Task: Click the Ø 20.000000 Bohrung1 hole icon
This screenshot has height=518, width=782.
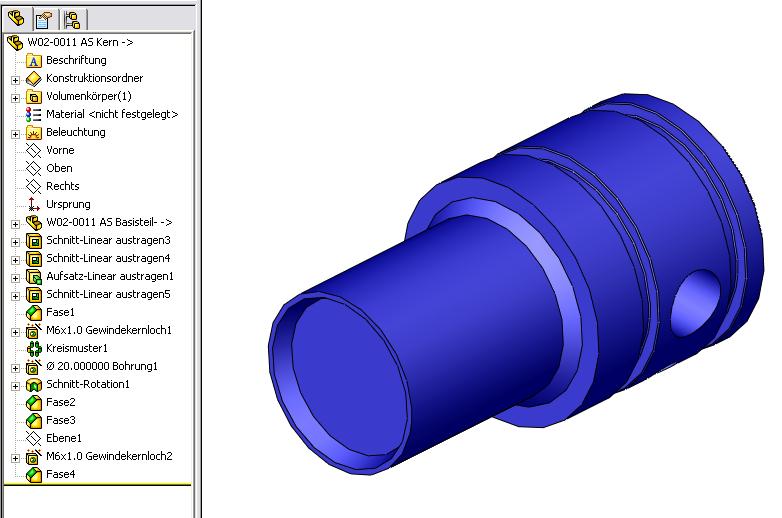Action: 33,366
